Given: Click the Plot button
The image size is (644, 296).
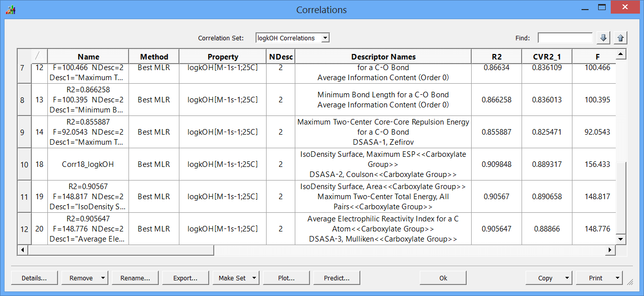Looking at the screenshot, I should (286, 278).
